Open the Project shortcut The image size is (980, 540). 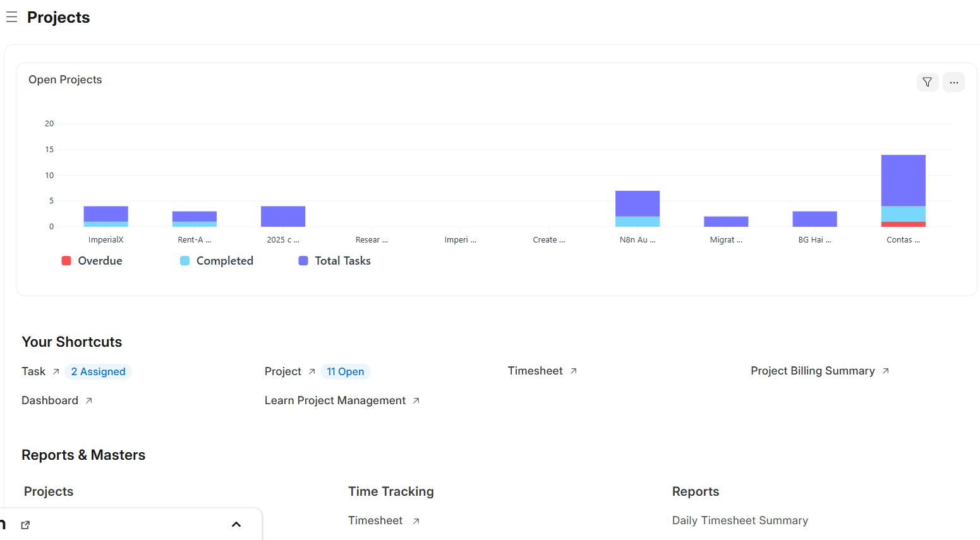[283, 371]
